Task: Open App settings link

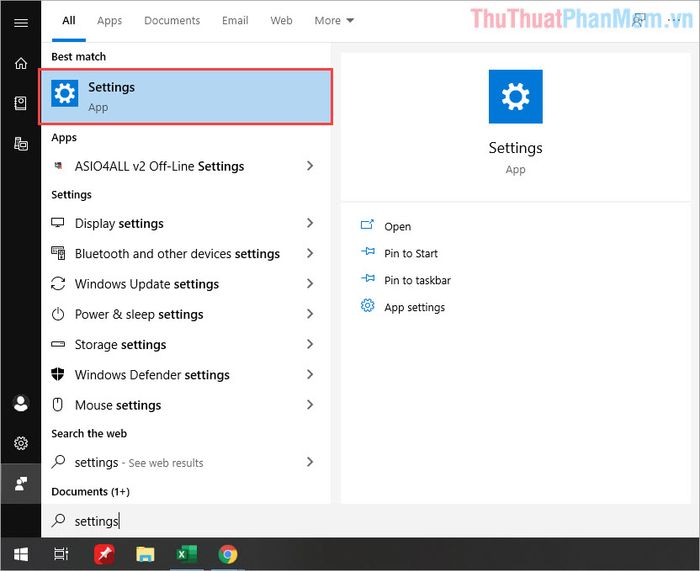Action: pyautogui.click(x=414, y=307)
